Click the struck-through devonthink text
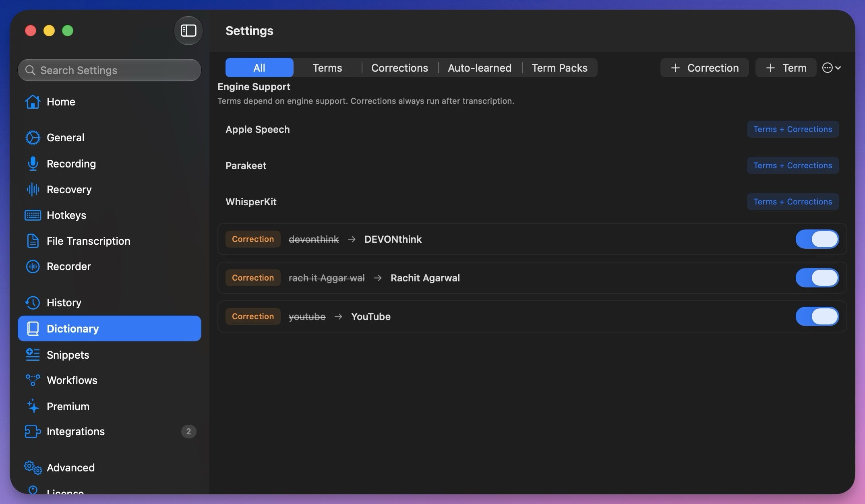 point(314,239)
